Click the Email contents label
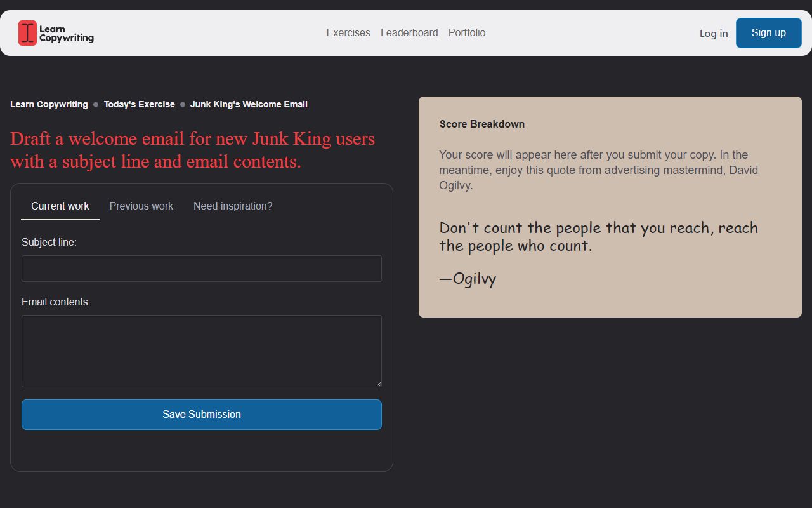Image resolution: width=812 pixels, height=508 pixels. coord(56,302)
